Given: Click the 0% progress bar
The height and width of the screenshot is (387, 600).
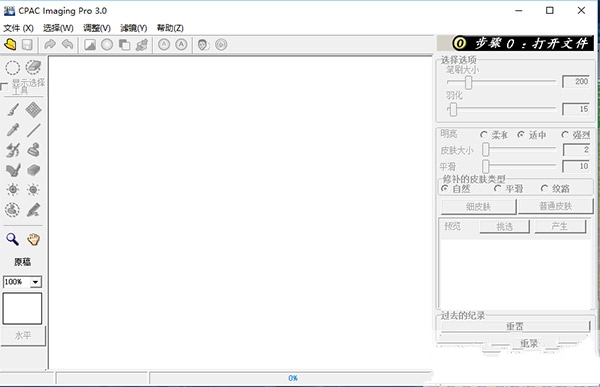Looking at the screenshot, I should pyautogui.click(x=292, y=378).
